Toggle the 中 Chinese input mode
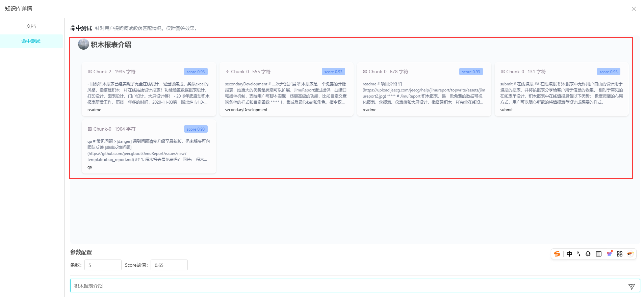This screenshot has height=297, width=644. point(569,254)
